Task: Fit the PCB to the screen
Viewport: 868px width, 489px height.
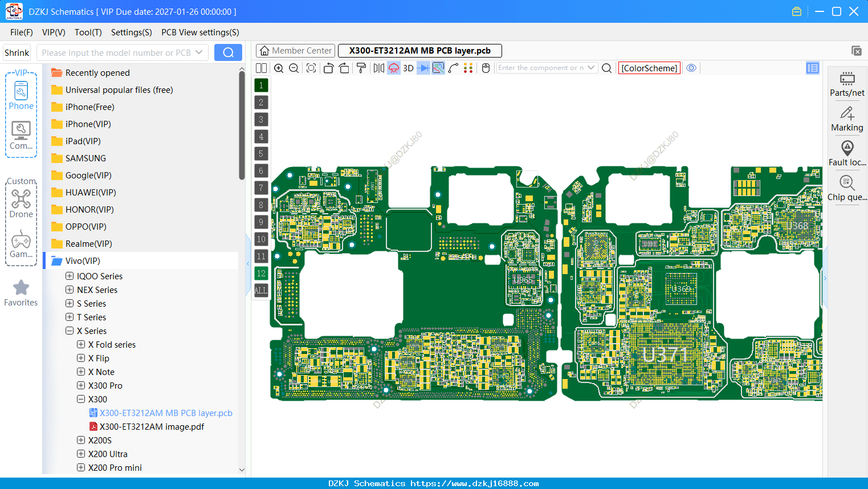Action: (x=311, y=68)
